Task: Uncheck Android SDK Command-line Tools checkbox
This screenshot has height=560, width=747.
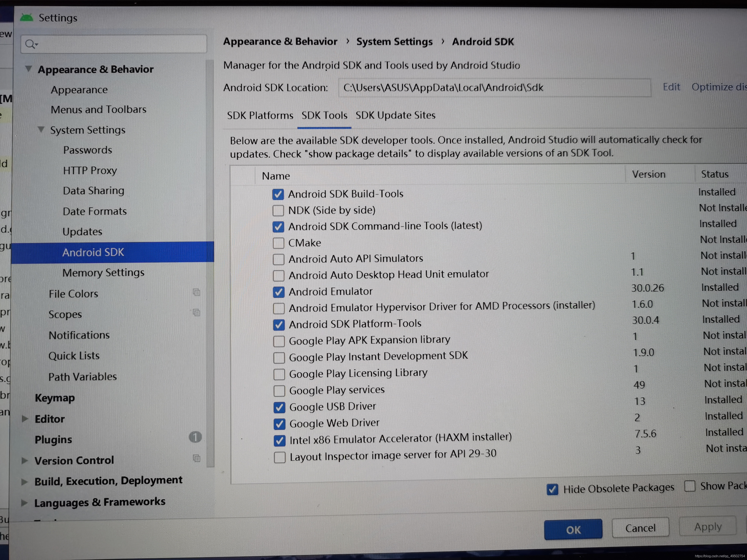Action: click(278, 227)
